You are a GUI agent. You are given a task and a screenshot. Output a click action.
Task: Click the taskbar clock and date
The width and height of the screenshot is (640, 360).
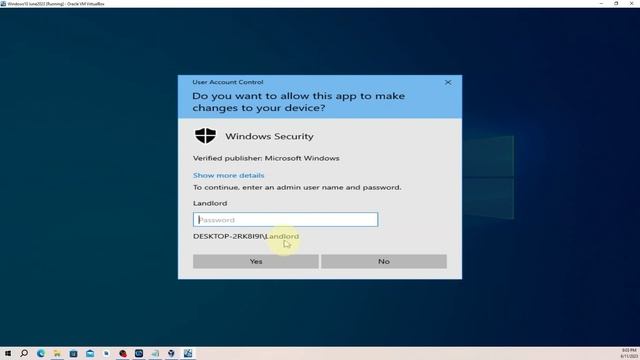point(629,353)
